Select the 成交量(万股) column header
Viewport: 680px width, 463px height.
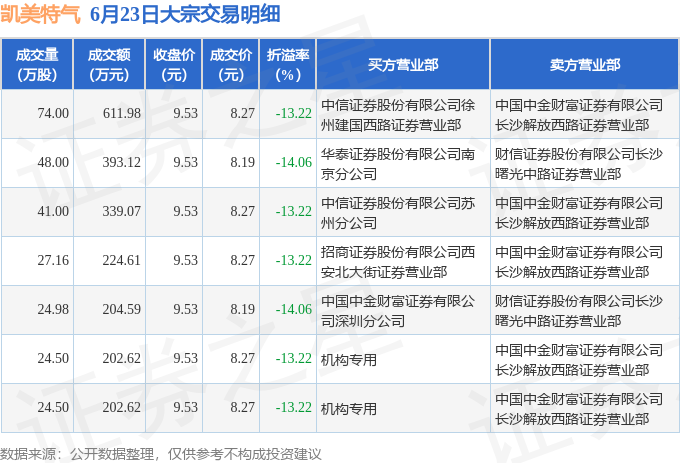pos(37,65)
